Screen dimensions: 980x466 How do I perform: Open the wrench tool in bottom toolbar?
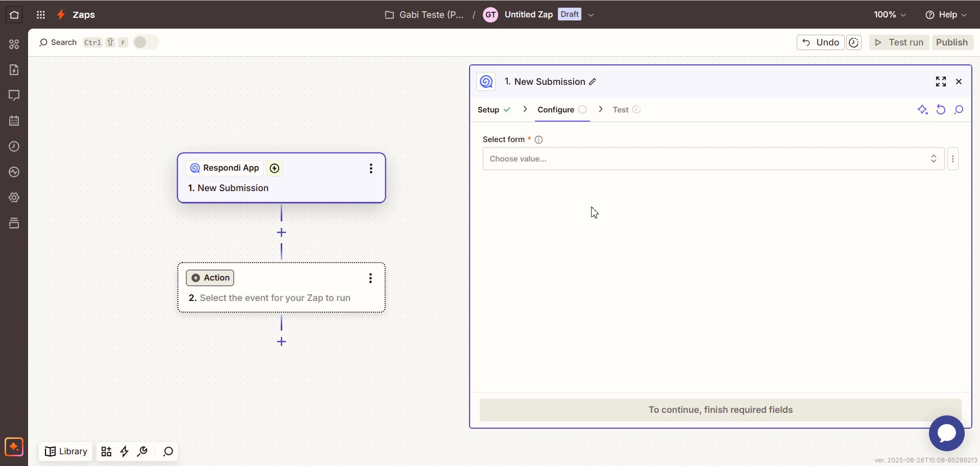tap(142, 452)
